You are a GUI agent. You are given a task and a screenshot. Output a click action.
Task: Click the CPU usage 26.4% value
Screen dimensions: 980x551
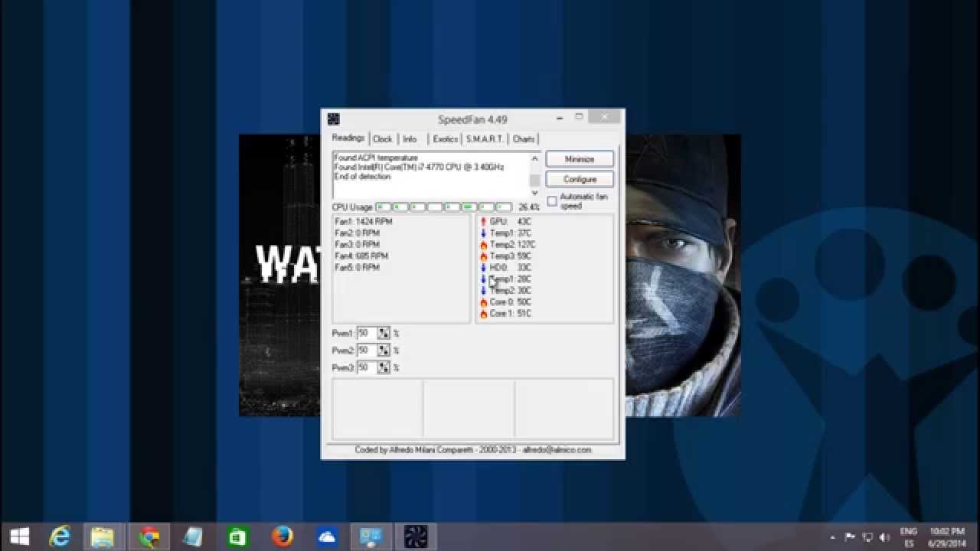coord(528,207)
